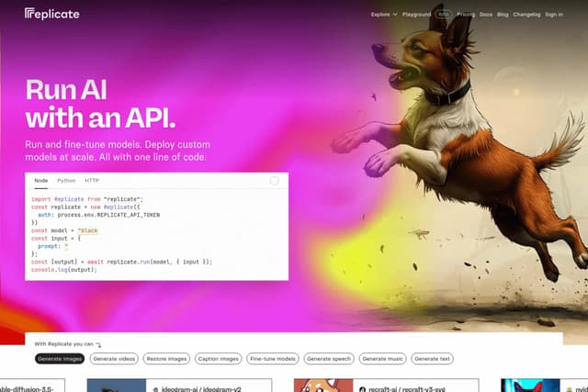The height and width of the screenshot is (392, 588).
Task: Switch to the Python code tab
Action: tap(66, 181)
